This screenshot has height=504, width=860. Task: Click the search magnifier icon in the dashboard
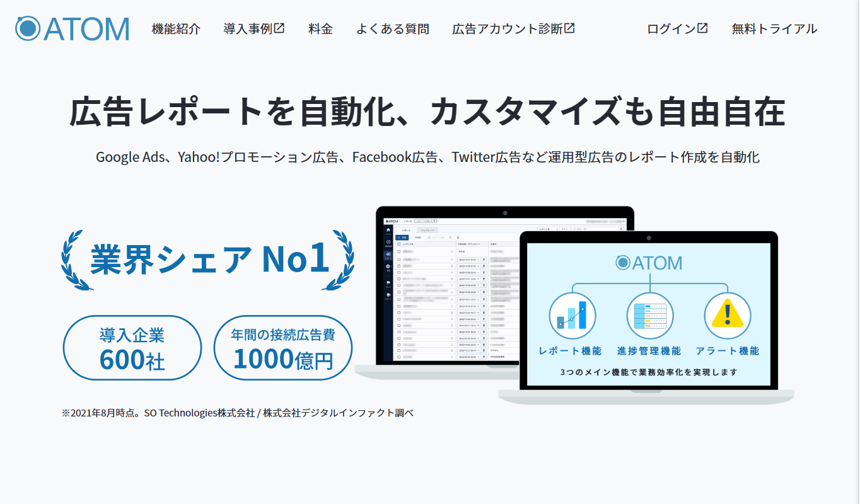pos(621,228)
